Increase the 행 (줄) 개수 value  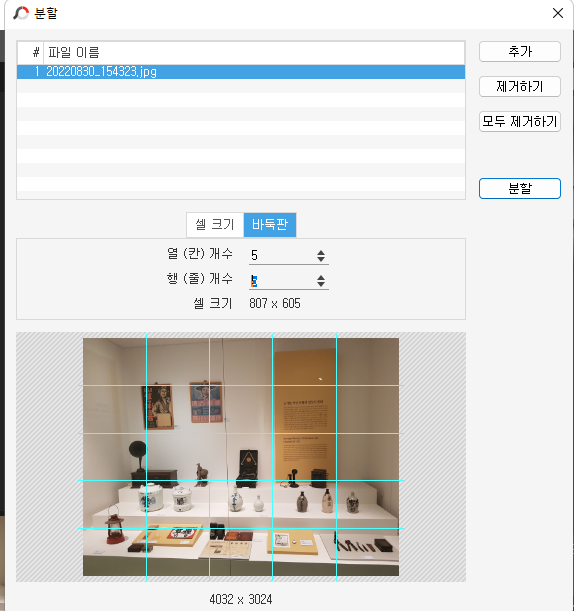pos(321,277)
